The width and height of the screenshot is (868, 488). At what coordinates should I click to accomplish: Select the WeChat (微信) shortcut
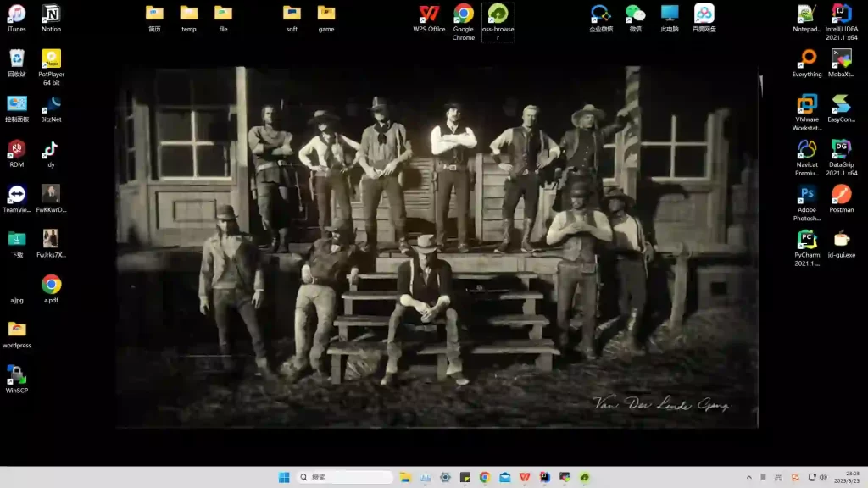click(x=636, y=19)
